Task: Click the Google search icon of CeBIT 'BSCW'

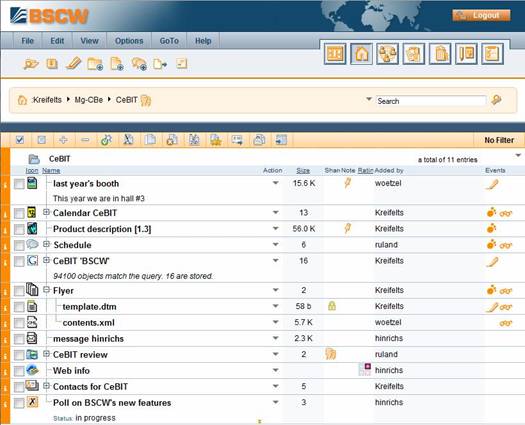Action: click(x=32, y=261)
